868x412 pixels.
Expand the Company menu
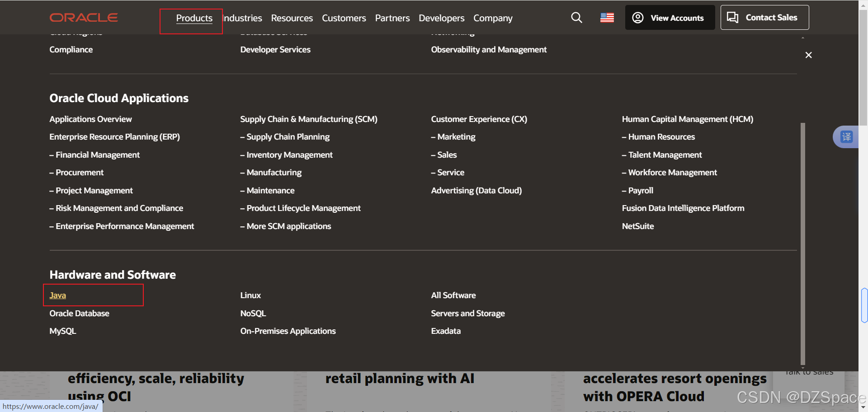click(493, 18)
